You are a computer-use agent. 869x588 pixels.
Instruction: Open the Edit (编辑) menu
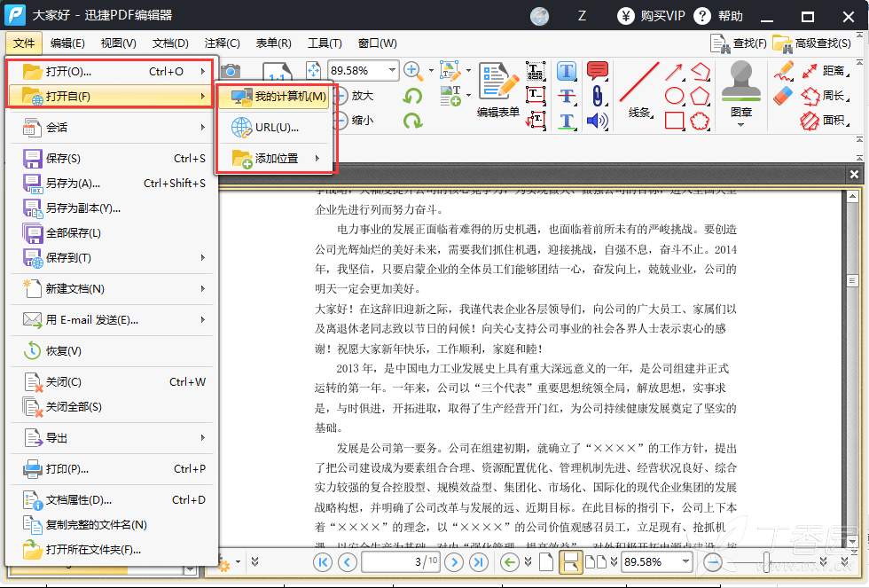(67, 43)
